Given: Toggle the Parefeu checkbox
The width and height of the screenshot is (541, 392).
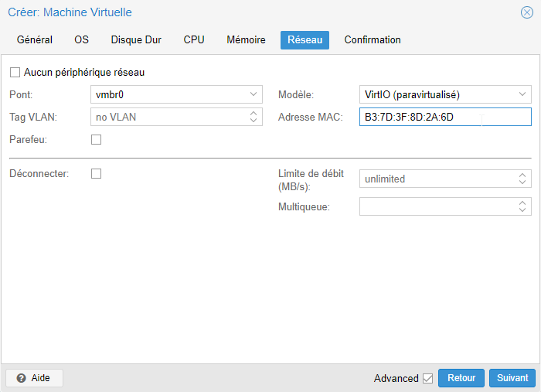Looking at the screenshot, I should (x=97, y=139).
